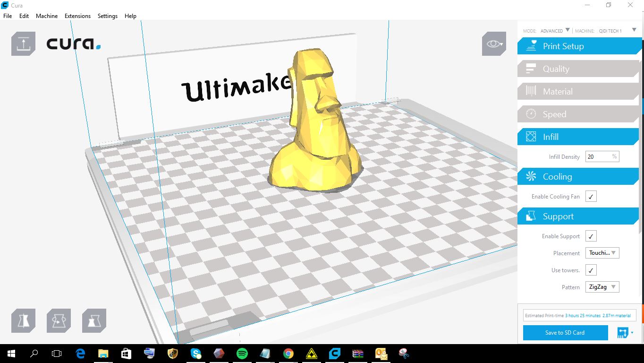Image resolution: width=644 pixels, height=363 pixels.
Task: Uncheck the Enable Support checkbox
Action: pyautogui.click(x=591, y=236)
